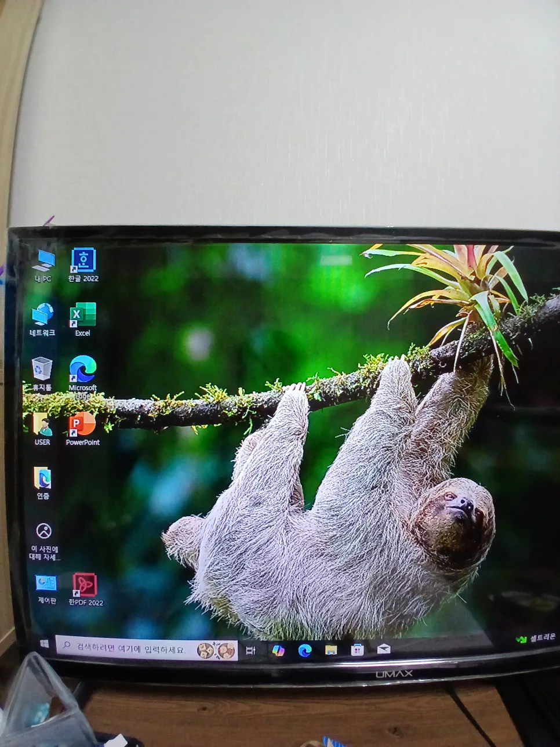The image size is (560, 747).
Task: Open File Explorer from the taskbar
Action: point(331,650)
